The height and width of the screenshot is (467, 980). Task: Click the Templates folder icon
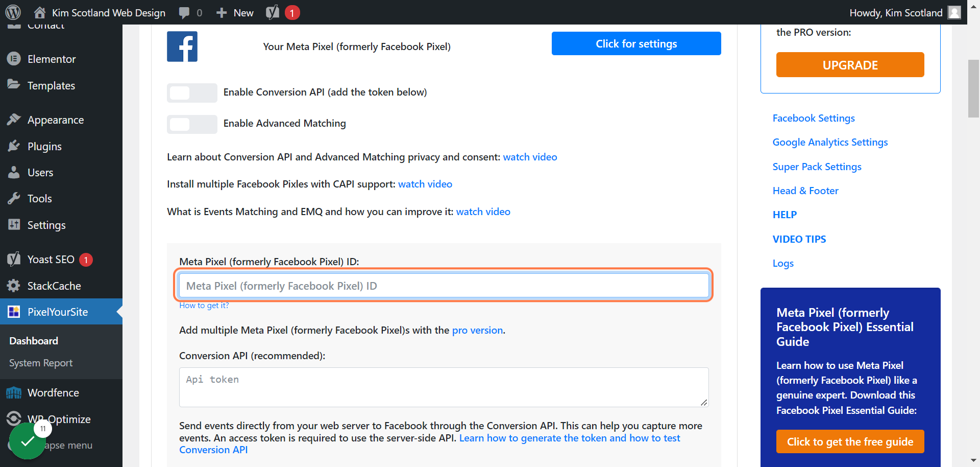point(14,84)
